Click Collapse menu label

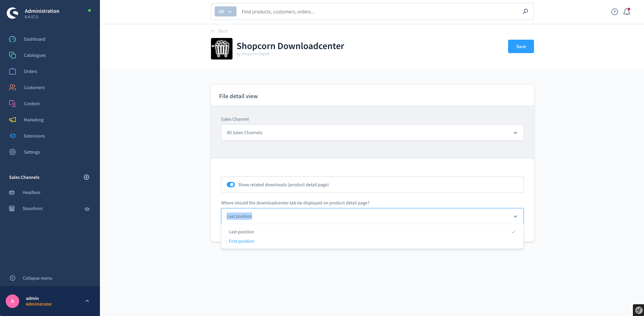(37, 278)
